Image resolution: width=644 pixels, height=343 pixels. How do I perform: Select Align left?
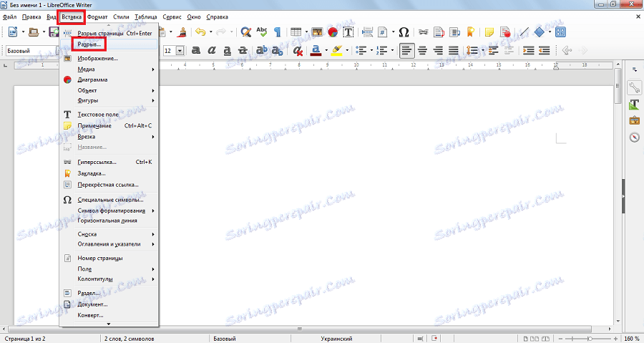pos(406,51)
